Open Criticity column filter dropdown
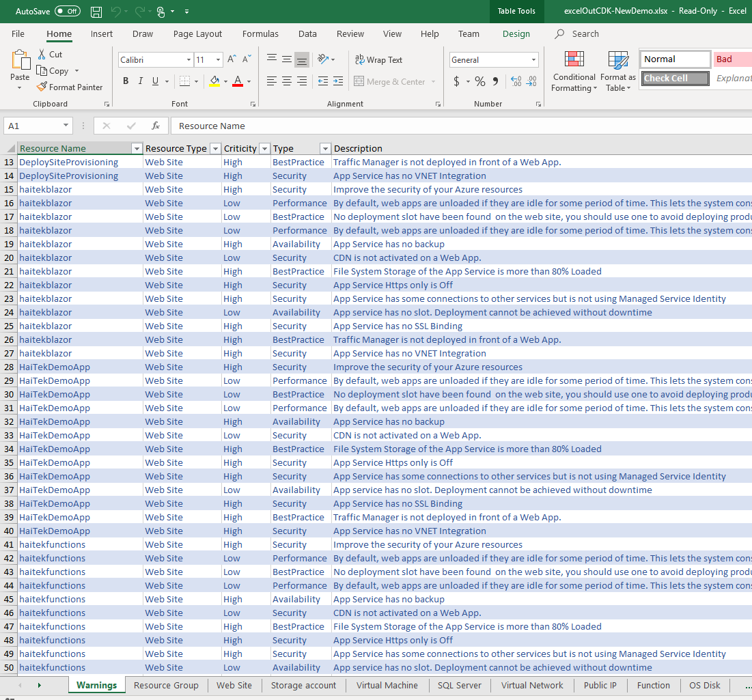The height and width of the screenshot is (700, 752). (x=265, y=149)
